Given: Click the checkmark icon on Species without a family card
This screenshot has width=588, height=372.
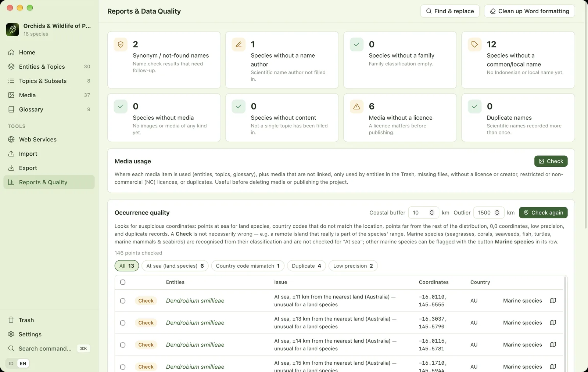Looking at the screenshot, I should click(356, 44).
